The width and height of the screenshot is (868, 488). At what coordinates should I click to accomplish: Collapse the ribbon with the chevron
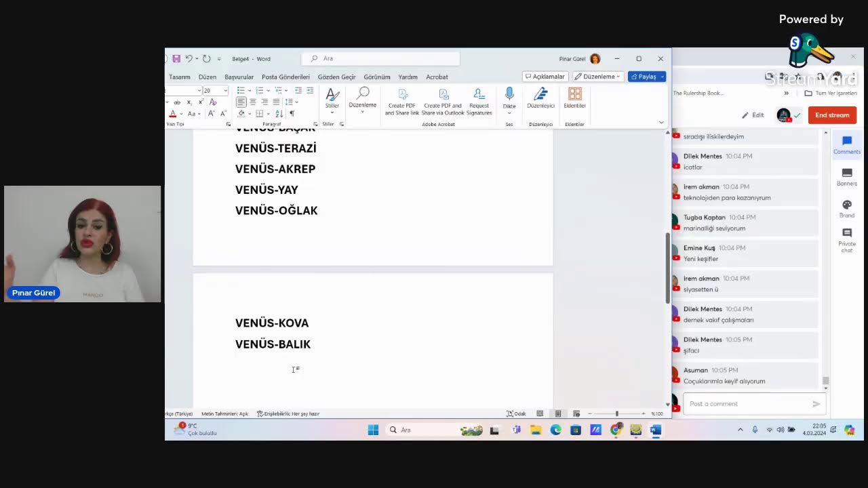pos(661,122)
